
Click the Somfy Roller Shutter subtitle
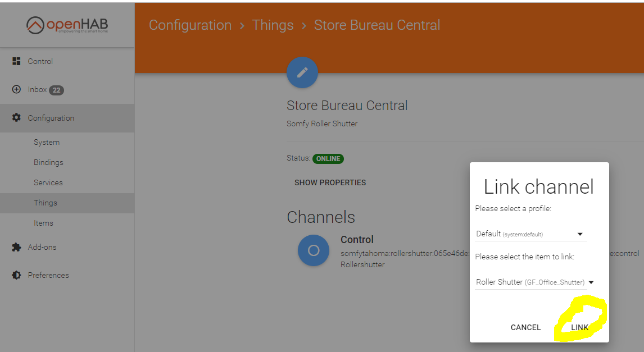coord(322,124)
